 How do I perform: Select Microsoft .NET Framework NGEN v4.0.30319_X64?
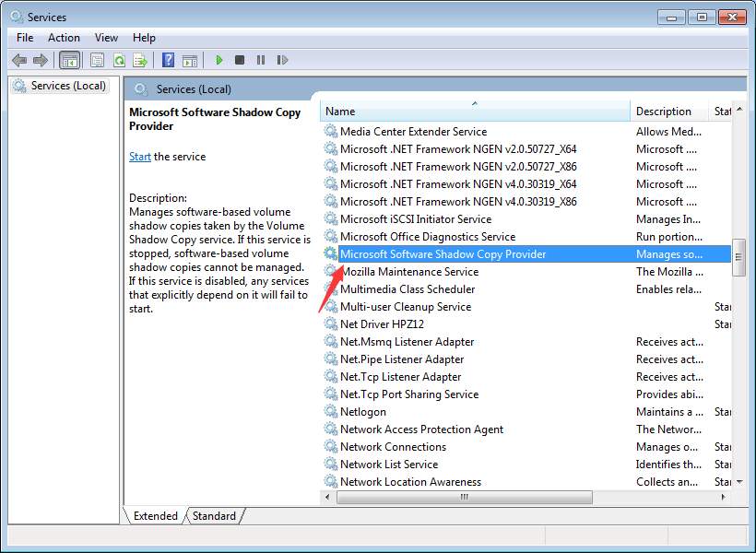526,183
